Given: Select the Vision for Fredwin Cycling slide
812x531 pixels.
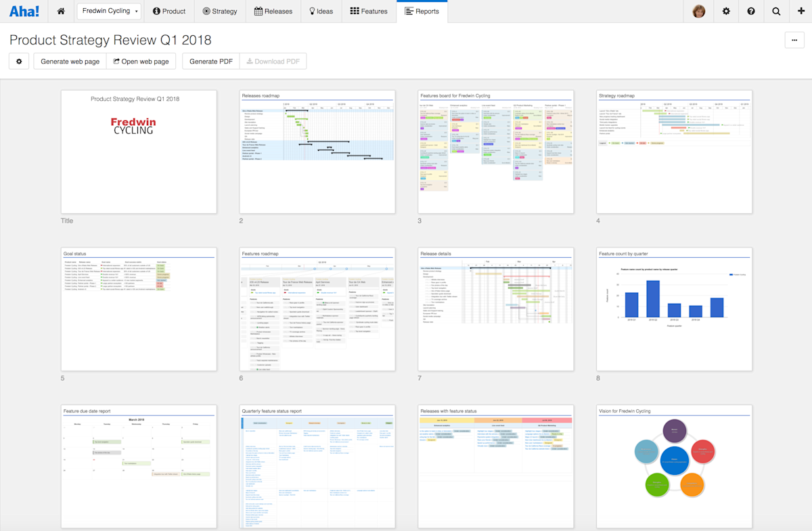Looking at the screenshot, I should (x=674, y=467).
